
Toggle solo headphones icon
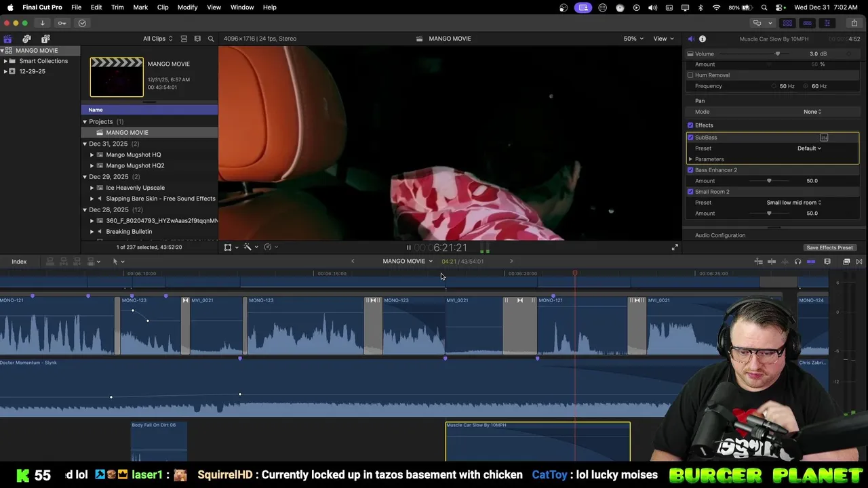point(797,261)
